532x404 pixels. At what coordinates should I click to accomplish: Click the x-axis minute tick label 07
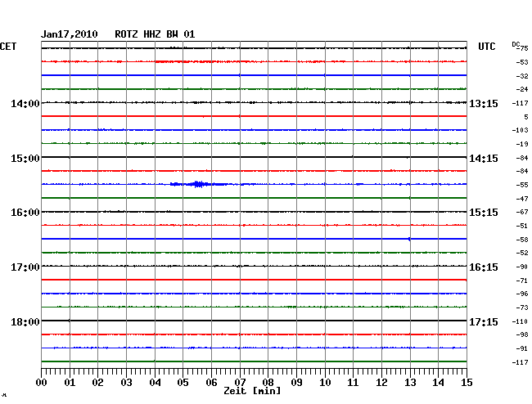click(x=240, y=383)
